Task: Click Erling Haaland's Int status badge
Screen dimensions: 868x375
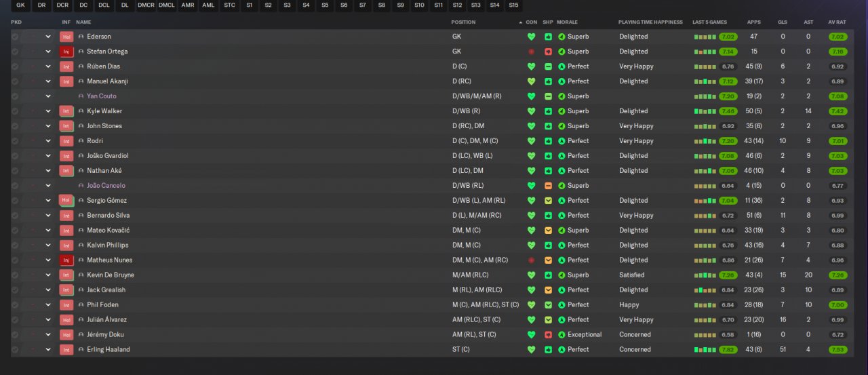Action: 66,350
